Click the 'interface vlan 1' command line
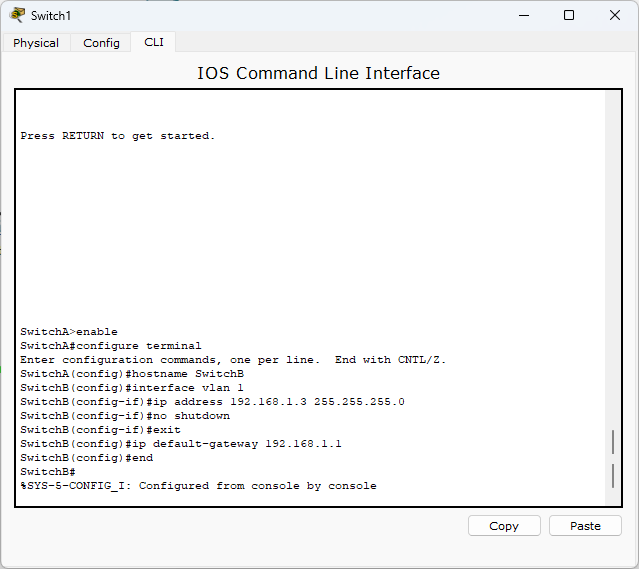 coord(132,388)
